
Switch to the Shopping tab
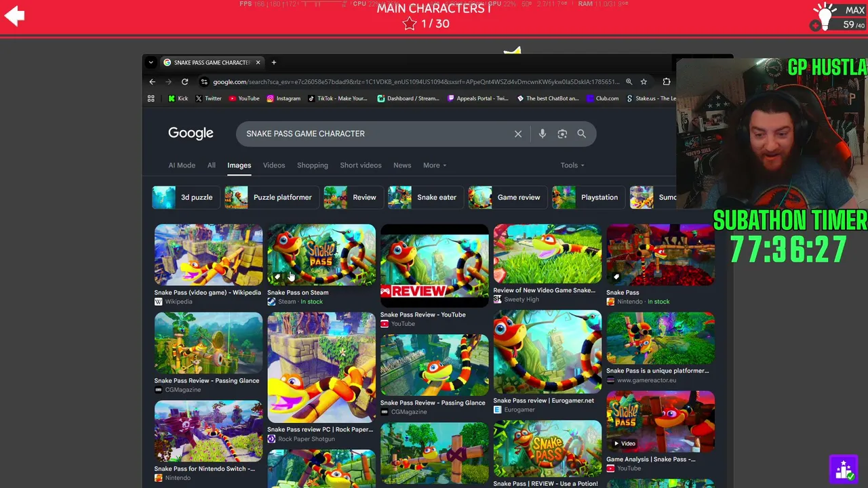pyautogui.click(x=313, y=165)
